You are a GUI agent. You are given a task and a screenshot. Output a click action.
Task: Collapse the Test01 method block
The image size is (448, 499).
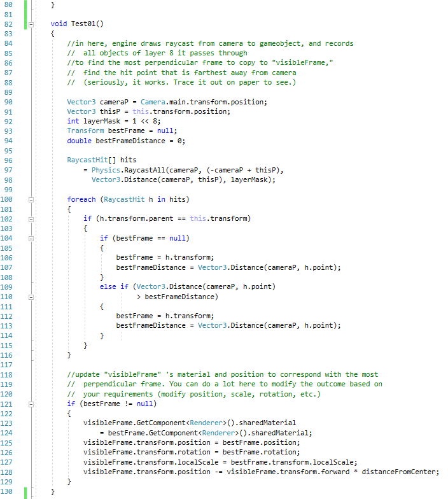point(31,24)
